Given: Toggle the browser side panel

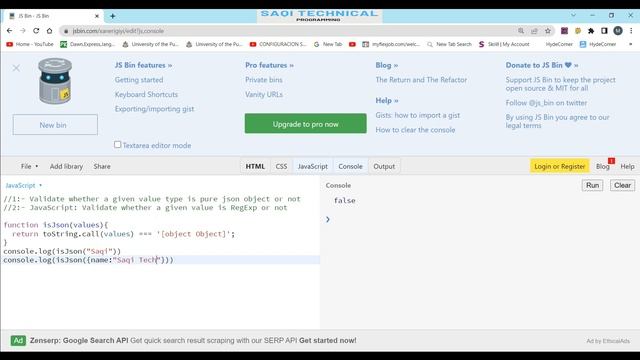Looking at the screenshot, I should coord(604,31).
